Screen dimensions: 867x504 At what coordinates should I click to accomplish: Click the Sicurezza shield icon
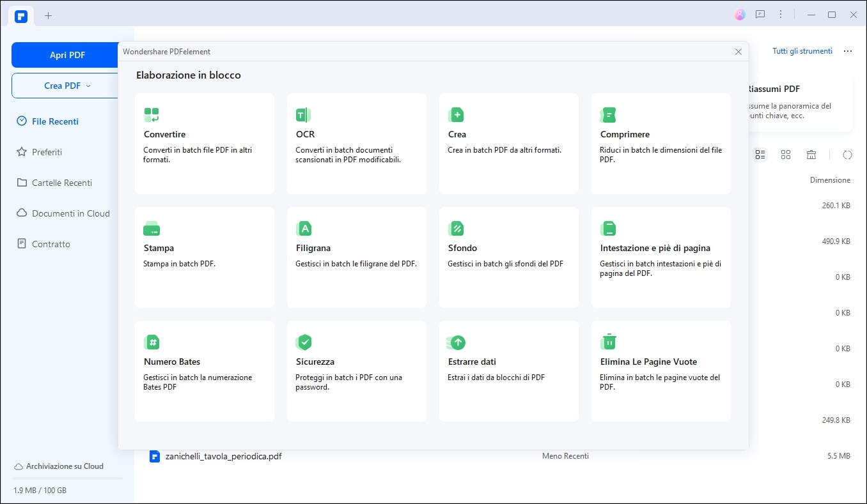304,342
